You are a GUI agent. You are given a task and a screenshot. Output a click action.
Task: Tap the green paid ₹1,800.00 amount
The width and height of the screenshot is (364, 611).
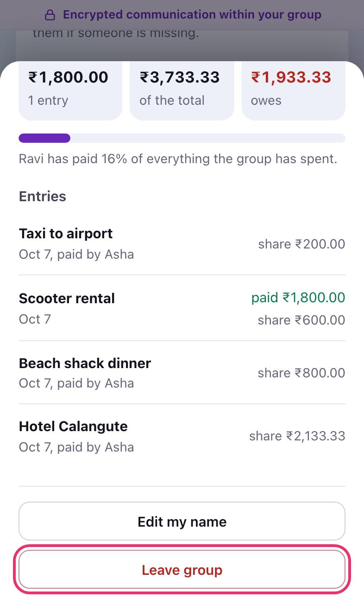[298, 297]
